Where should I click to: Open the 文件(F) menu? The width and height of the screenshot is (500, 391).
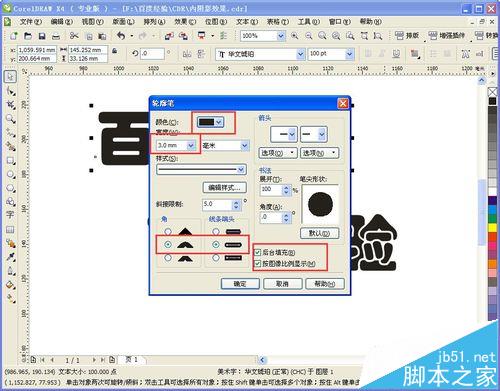[31, 22]
